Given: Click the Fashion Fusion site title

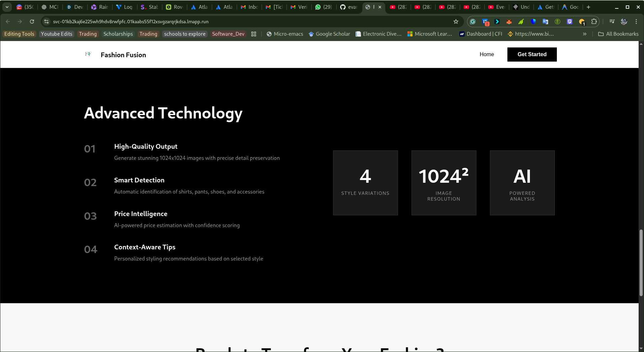Looking at the screenshot, I should coord(123,55).
